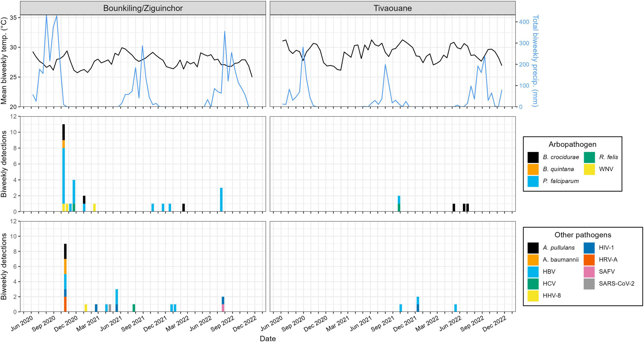Click the 'Dec 2022' x-axis label under Tivaouane
Image resolution: width=644 pixels, height=342 pixels.
click(495, 323)
